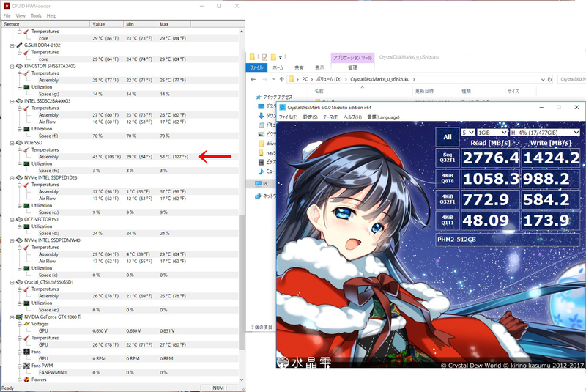Click the Fans icon under GeForce GTX 1080 Ti
586x392 pixels.
click(x=26, y=352)
